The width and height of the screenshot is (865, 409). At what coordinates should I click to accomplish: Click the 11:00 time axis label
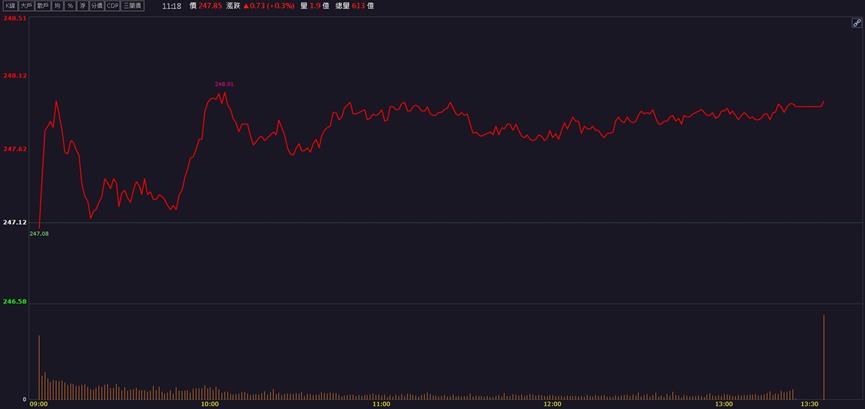(x=382, y=404)
